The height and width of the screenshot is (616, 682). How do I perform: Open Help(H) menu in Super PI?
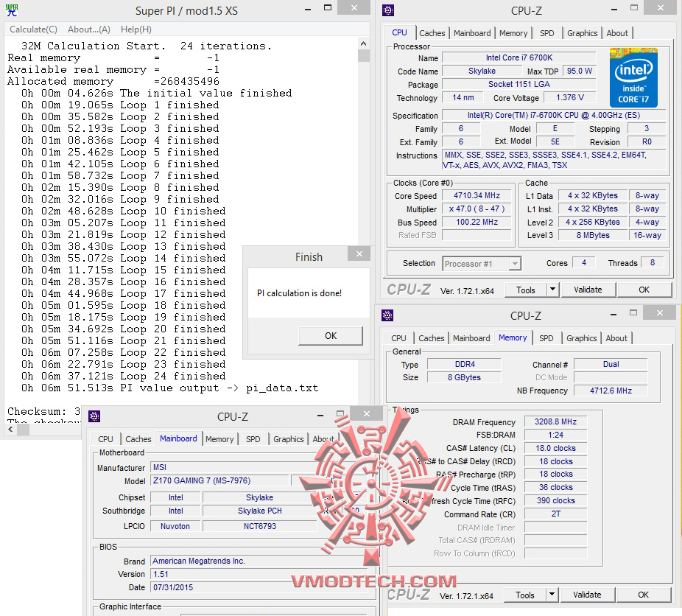pos(136,29)
